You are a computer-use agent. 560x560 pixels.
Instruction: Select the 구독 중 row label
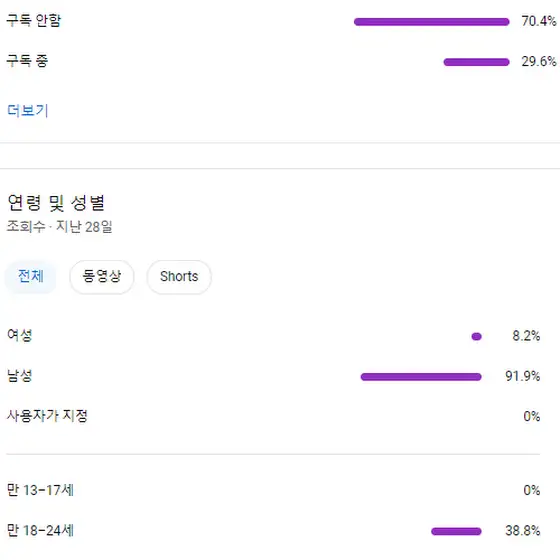(27, 61)
